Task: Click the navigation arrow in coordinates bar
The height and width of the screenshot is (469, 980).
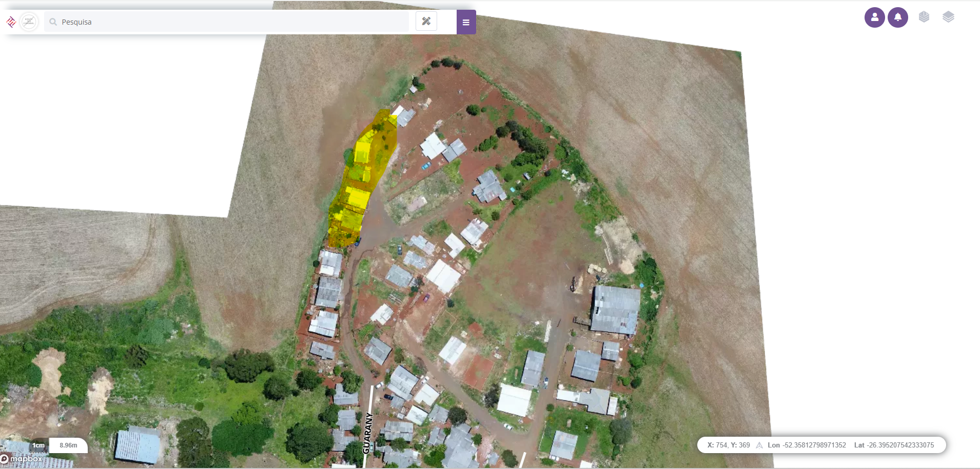Action: 759,445
